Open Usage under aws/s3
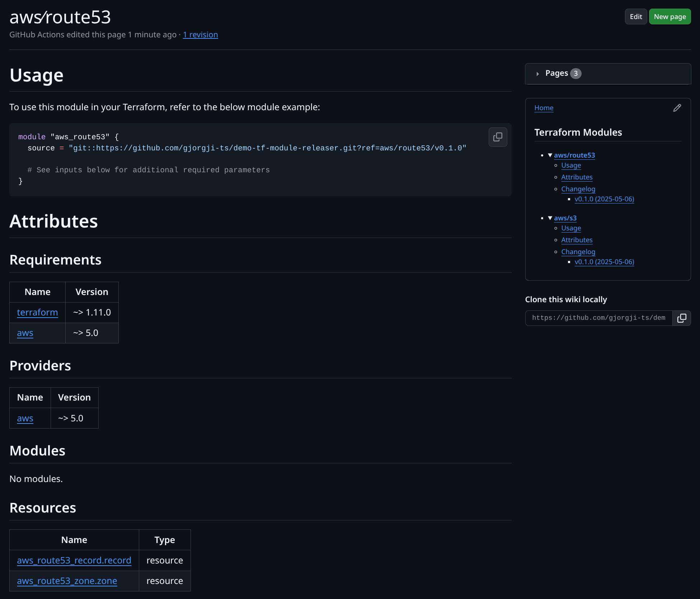 pyautogui.click(x=571, y=228)
